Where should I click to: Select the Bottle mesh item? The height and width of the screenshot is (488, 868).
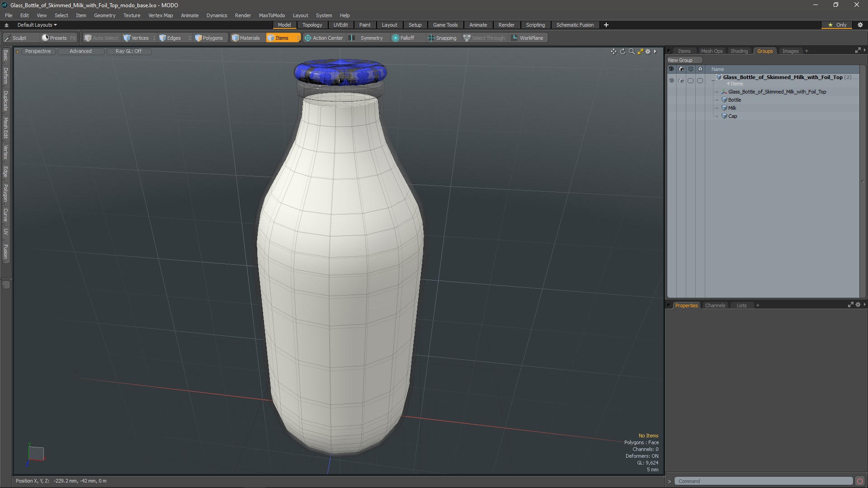tap(735, 100)
